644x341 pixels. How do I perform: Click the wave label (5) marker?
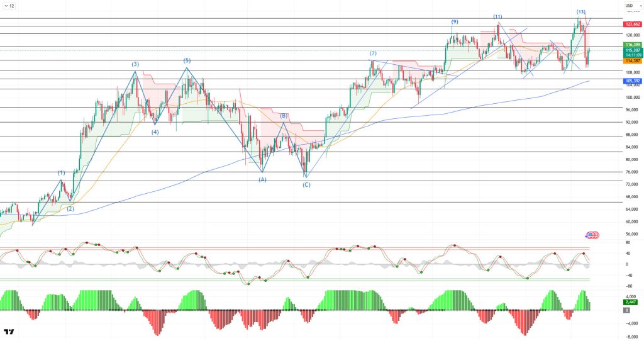click(187, 60)
